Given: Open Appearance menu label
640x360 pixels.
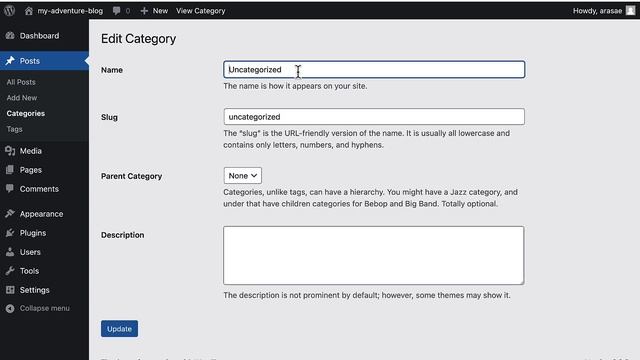Looking at the screenshot, I should (x=41, y=214).
